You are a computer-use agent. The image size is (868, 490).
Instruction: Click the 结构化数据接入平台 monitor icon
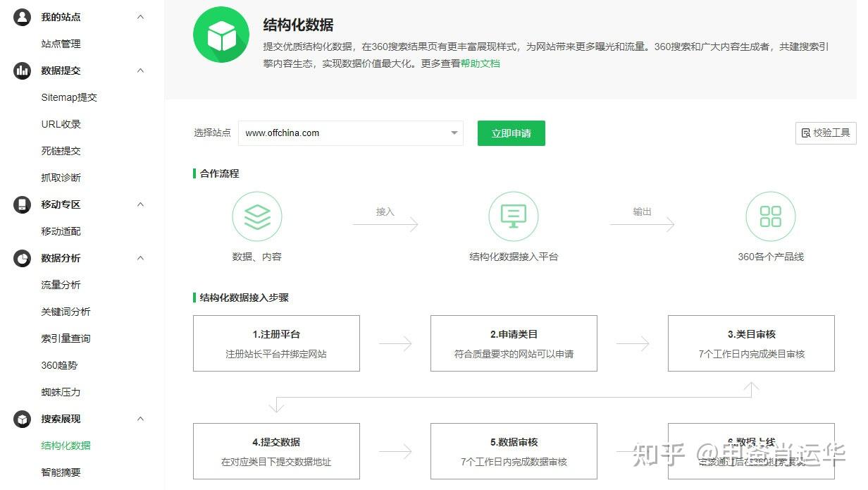click(x=514, y=217)
